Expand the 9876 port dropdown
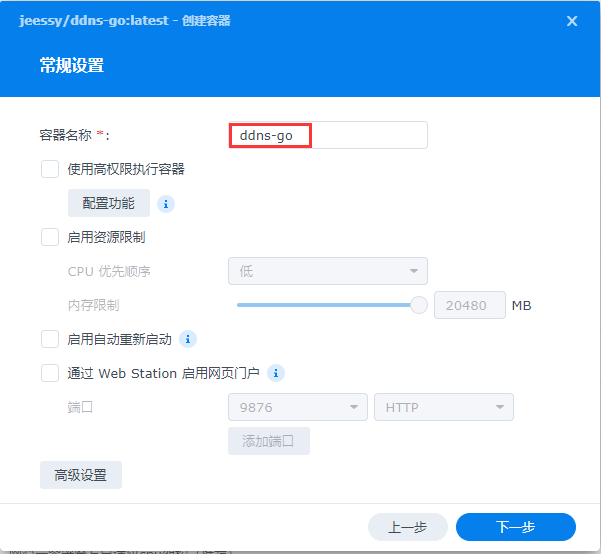 [x=298, y=407]
